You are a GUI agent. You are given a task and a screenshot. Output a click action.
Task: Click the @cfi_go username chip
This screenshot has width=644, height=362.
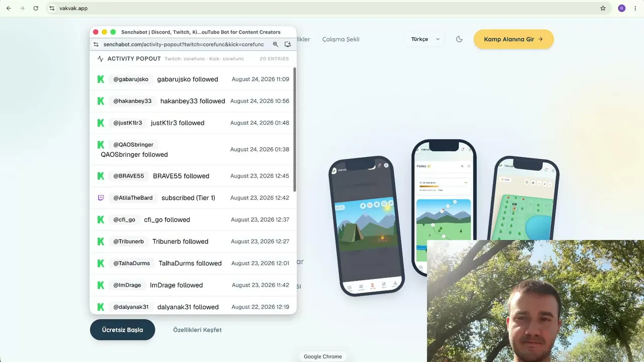click(x=124, y=220)
